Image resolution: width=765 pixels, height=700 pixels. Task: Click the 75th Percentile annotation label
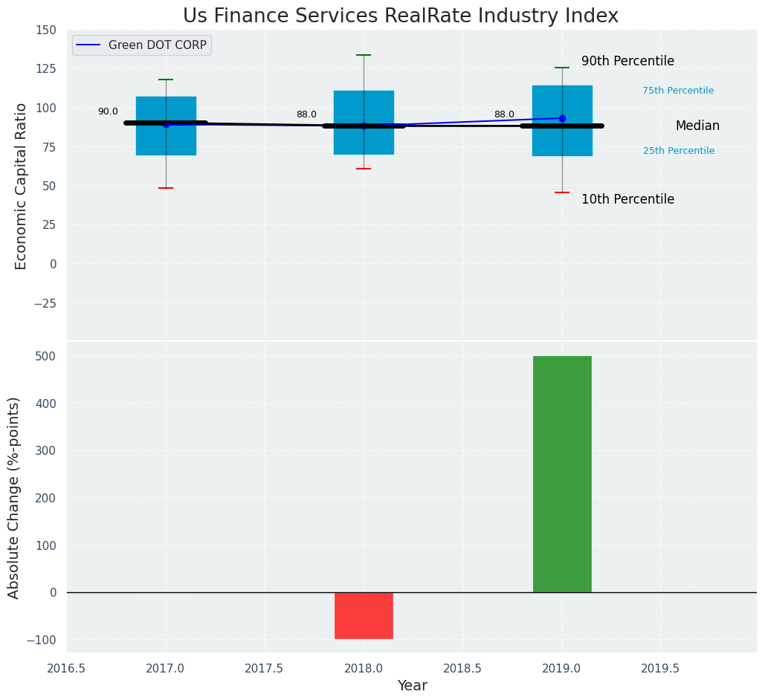(x=678, y=91)
